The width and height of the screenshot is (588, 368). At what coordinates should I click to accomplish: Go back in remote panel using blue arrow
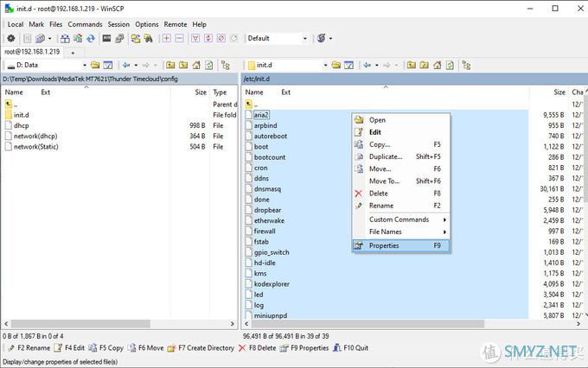pos(367,65)
